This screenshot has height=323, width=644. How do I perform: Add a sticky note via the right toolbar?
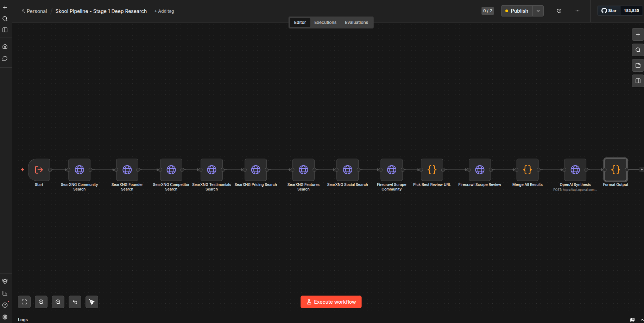[x=637, y=65]
